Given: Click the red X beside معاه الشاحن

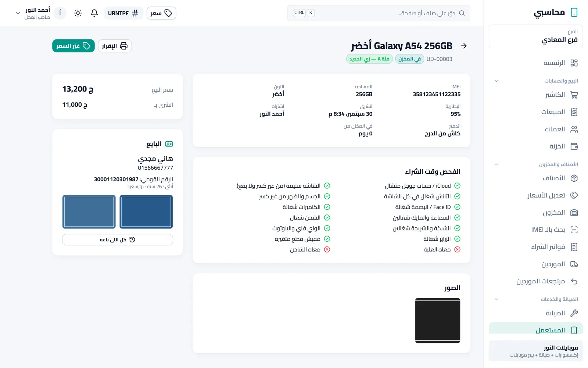Looking at the screenshot, I should 327,250.
